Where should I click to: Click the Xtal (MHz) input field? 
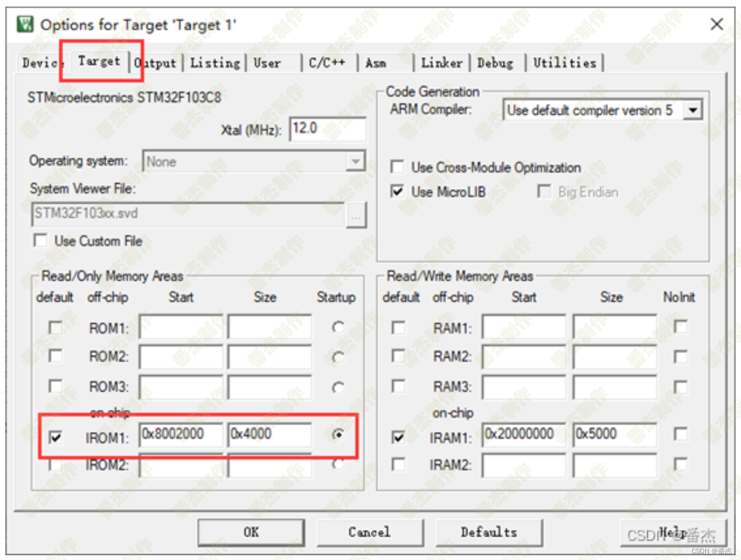click(x=328, y=129)
